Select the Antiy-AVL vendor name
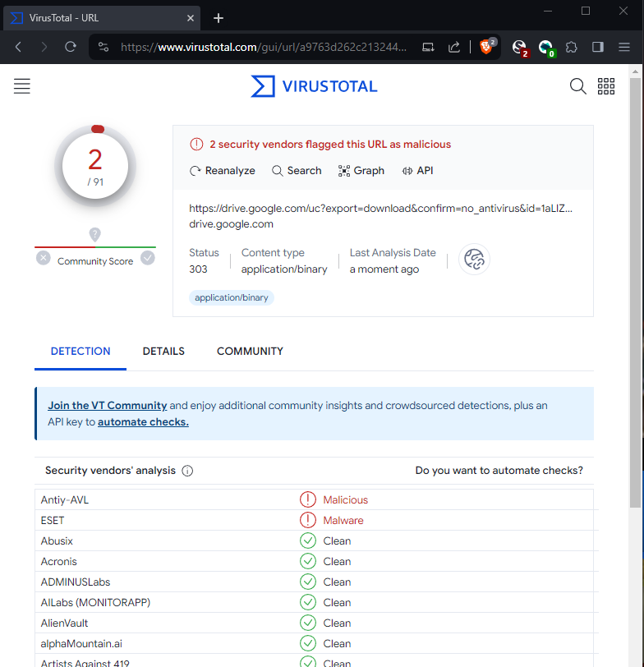 point(65,499)
